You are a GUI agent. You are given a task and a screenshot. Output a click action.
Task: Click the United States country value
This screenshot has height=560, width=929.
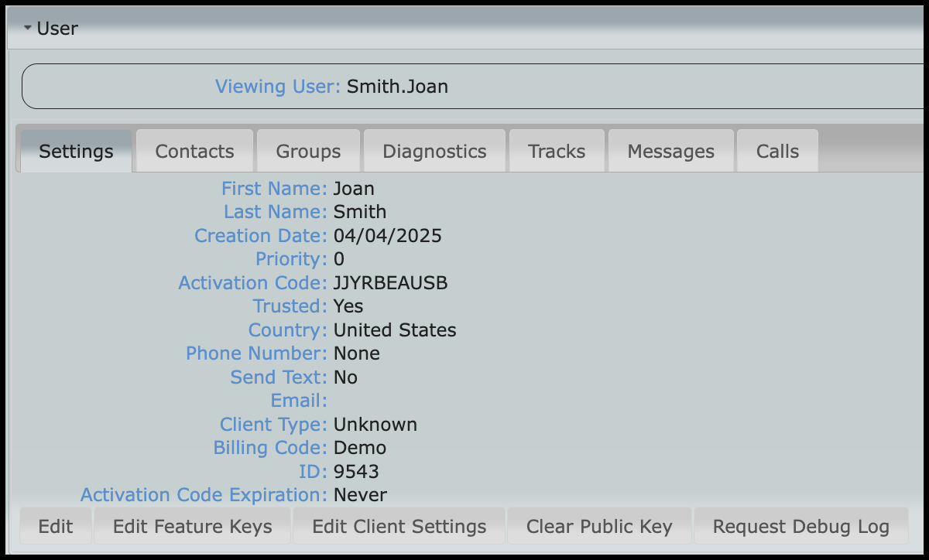(x=395, y=330)
